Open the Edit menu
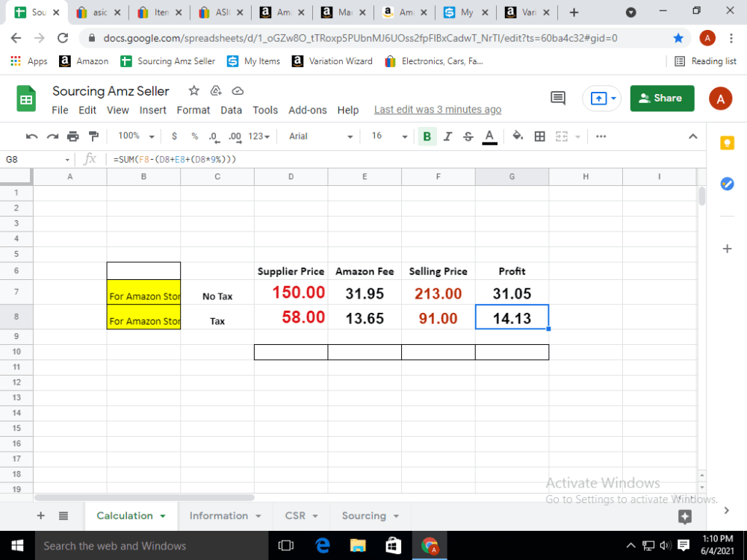Screen dimensions: 747x560 [x=87, y=110]
